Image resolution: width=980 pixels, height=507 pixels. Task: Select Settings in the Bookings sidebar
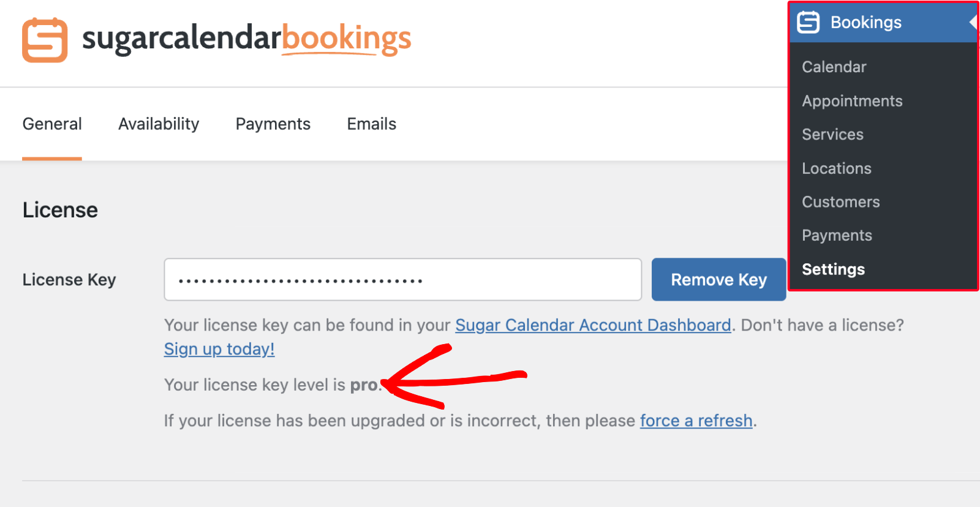tap(832, 269)
